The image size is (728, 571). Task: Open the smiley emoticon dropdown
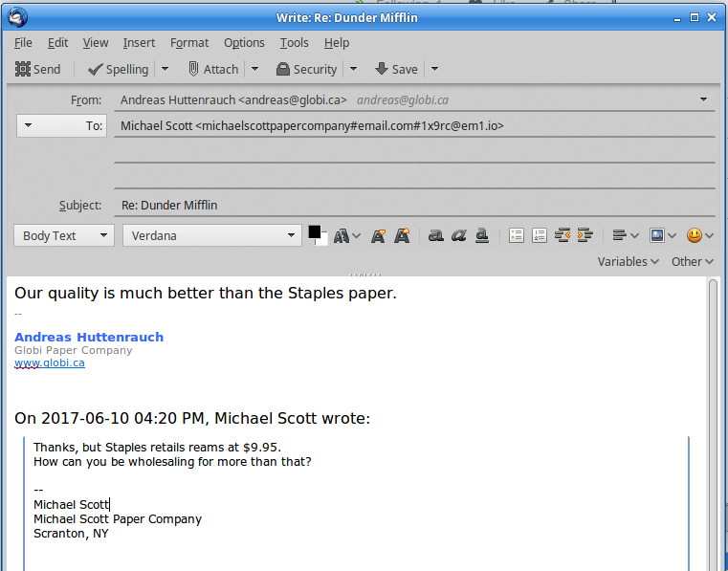pos(699,235)
